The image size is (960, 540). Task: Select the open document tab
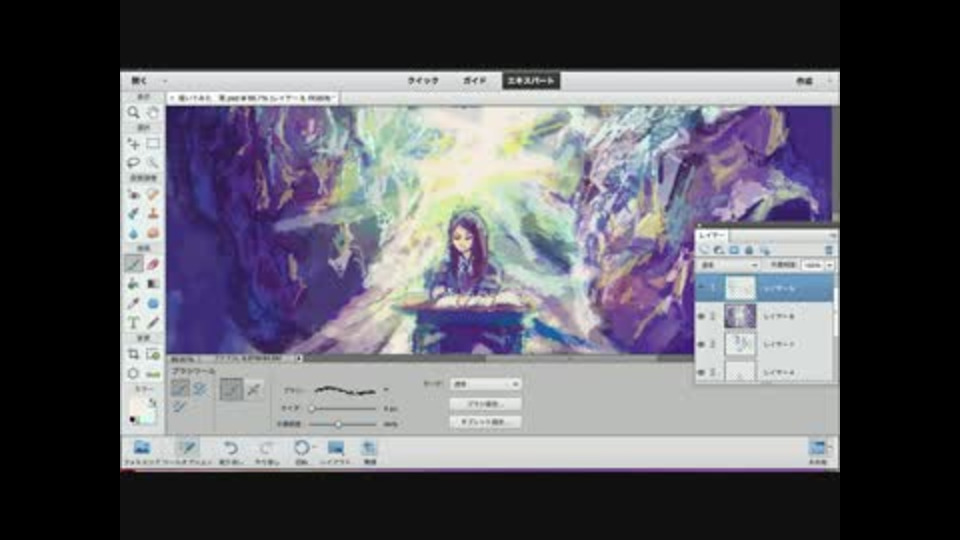253,98
